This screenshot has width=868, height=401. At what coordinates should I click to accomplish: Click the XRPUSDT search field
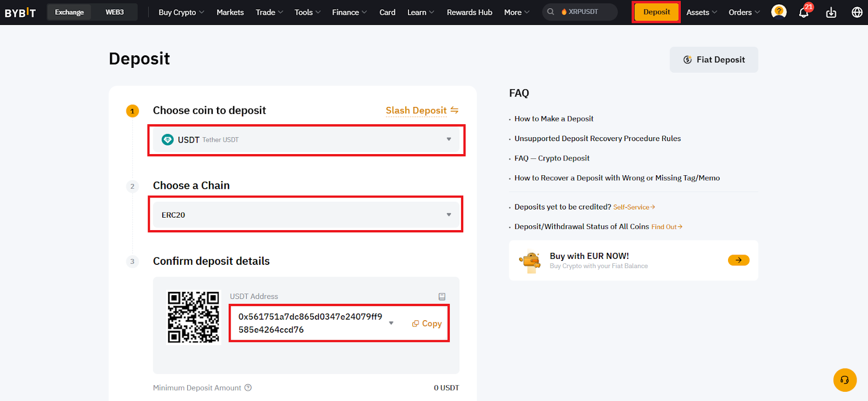coord(580,11)
